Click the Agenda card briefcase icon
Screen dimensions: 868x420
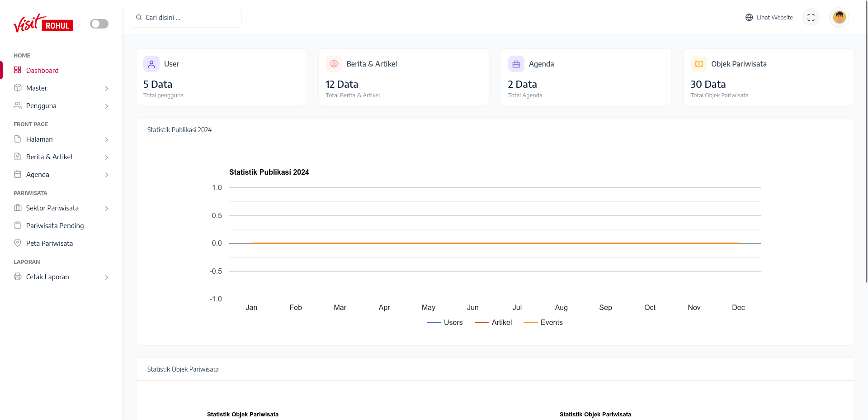tap(516, 64)
